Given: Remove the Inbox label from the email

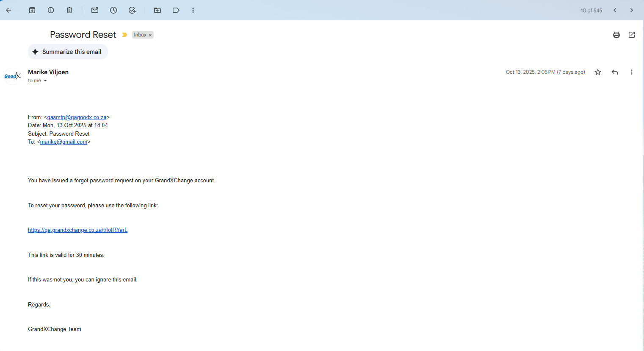Looking at the screenshot, I should coord(150,35).
